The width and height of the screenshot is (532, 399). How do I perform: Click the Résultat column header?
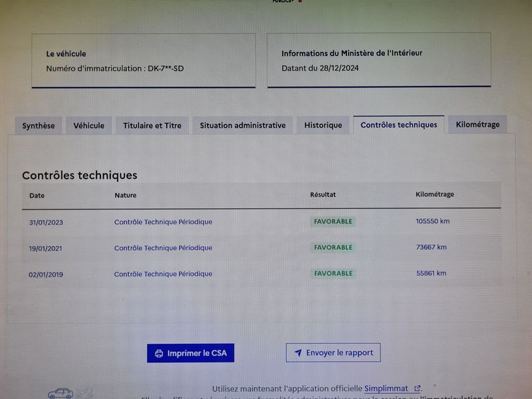coord(323,195)
